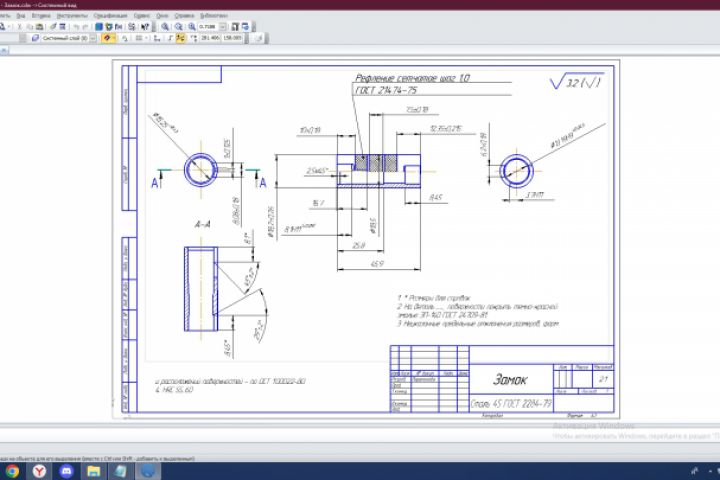Click the 25.8 length dimension
Screen dimensions: 720x480
tap(358, 246)
